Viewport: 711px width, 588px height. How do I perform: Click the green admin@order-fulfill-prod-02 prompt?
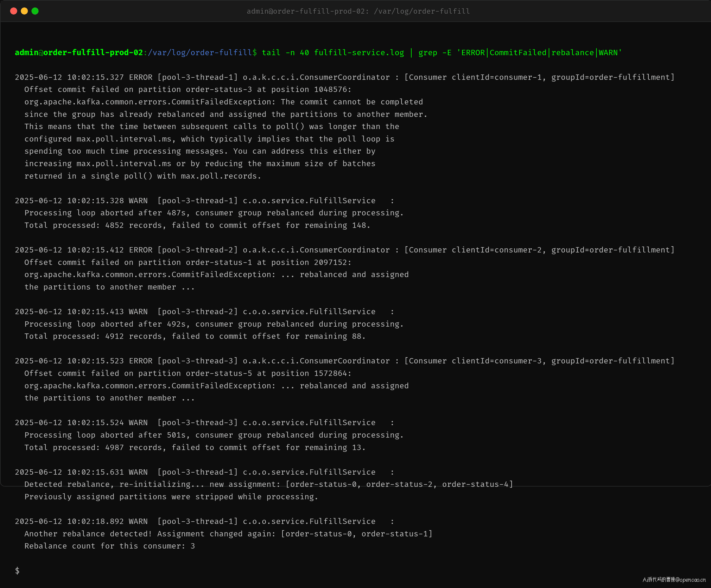(x=79, y=53)
